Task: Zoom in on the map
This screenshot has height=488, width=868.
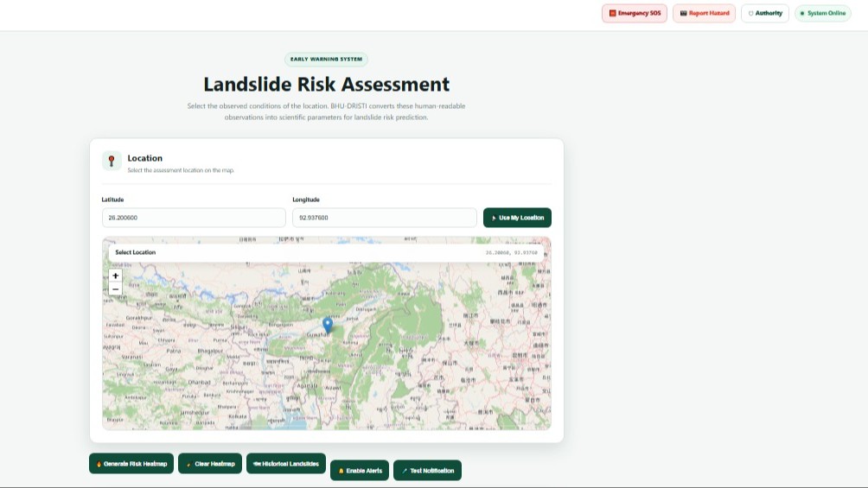Action: pyautogui.click(x=115, y=276)
